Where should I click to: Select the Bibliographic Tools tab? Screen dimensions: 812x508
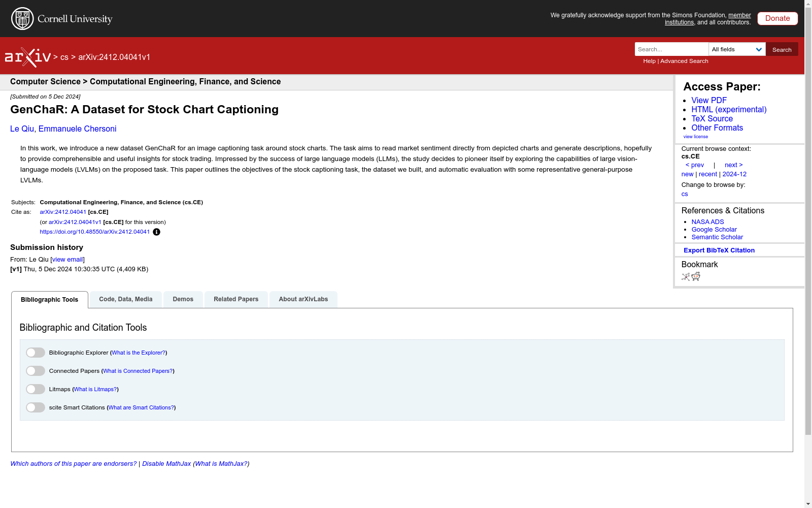[50, 300]
